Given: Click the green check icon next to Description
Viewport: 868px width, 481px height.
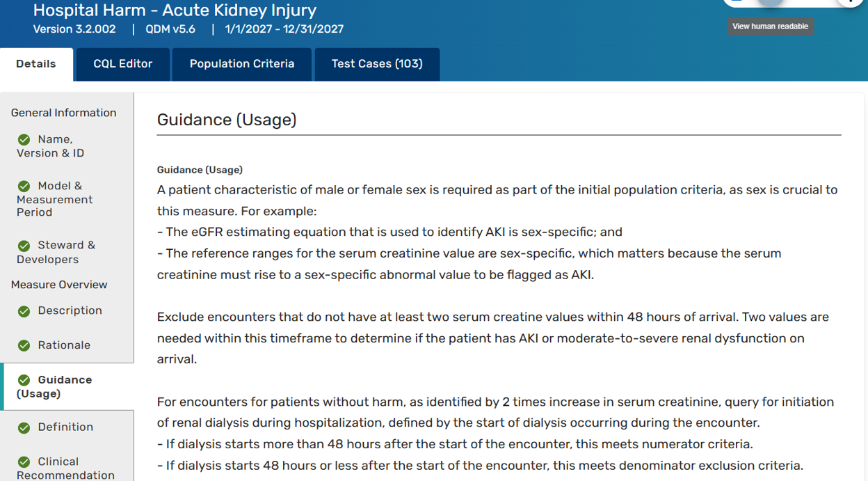Looking at the screenshot, I should pos(24,311).
